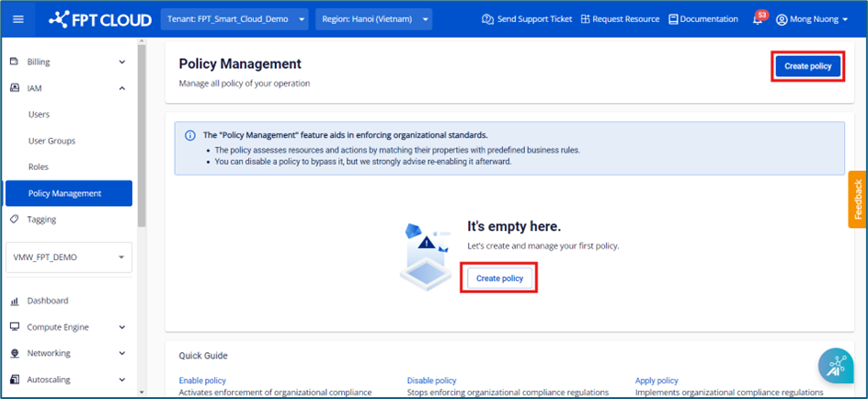The image size is (868, 399).
Task: Click the hamburger menu icon
Action: click(18, 19)
